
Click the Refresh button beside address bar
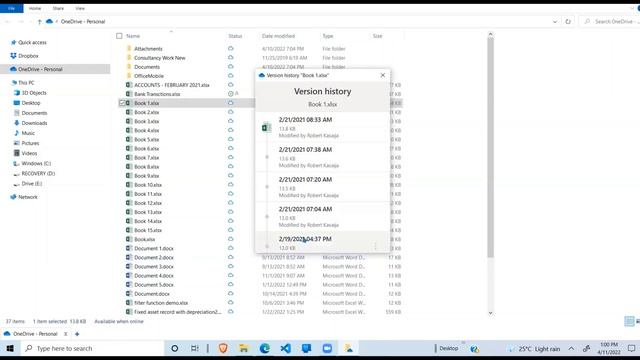(568, 22)
